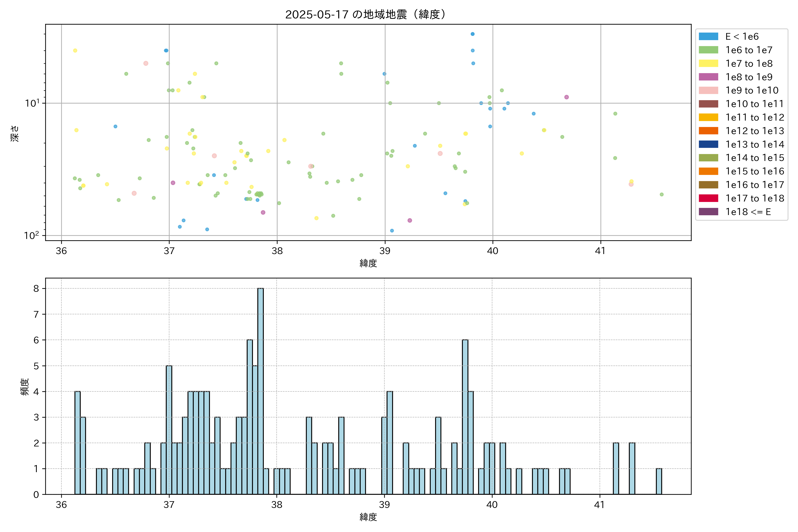Click the brown 1e10 to 1e11 legend swatch
This screenshot has width=798, height=532.
708,104
